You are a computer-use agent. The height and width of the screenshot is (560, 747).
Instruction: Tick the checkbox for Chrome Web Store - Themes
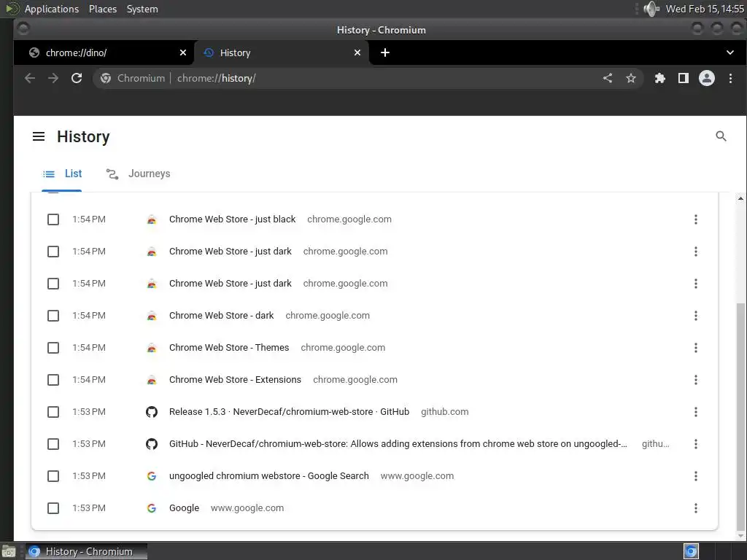pos(53,348)
